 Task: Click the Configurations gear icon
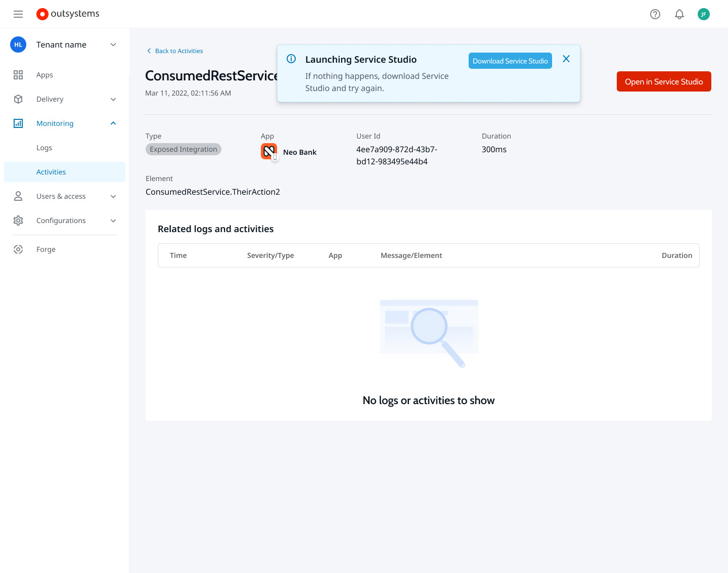[18, 221]
